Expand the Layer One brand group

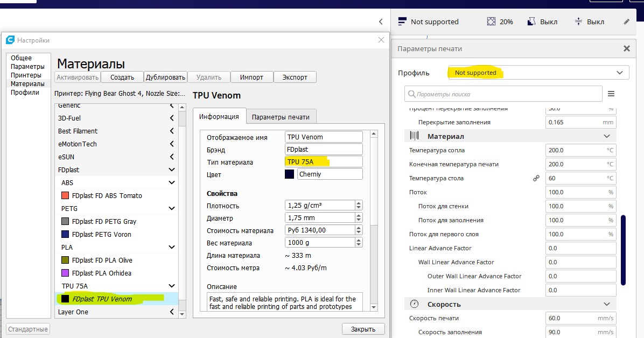click(172, 312)
